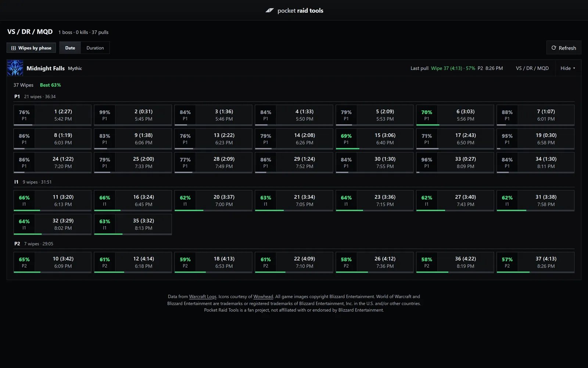Select pull 33 (0:27) at 8:09 PM

coord(455,163)
